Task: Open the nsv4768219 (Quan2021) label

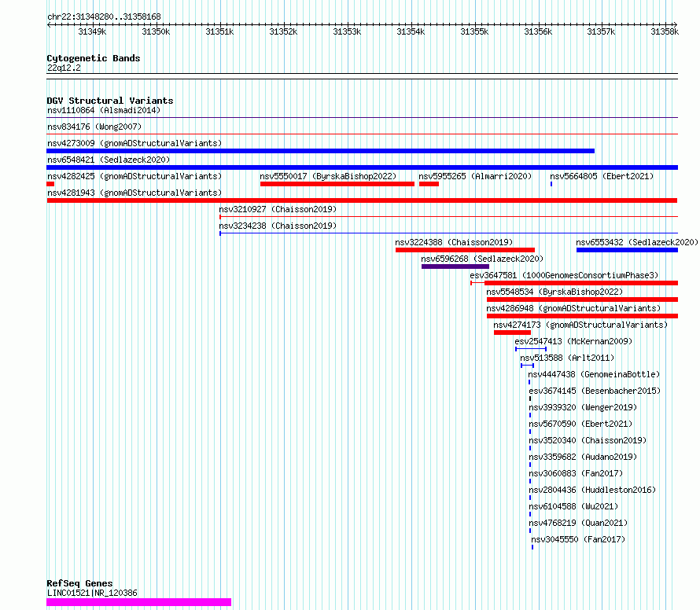Action: pos(578,523)
